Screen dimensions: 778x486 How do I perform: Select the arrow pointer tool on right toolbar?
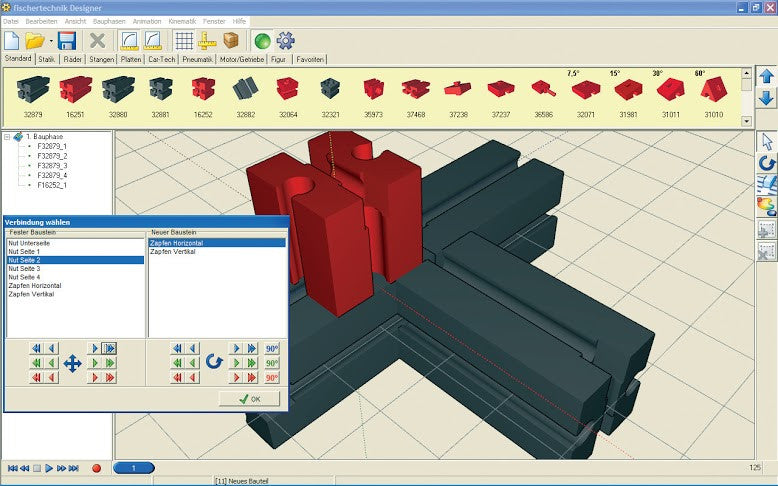766,141
